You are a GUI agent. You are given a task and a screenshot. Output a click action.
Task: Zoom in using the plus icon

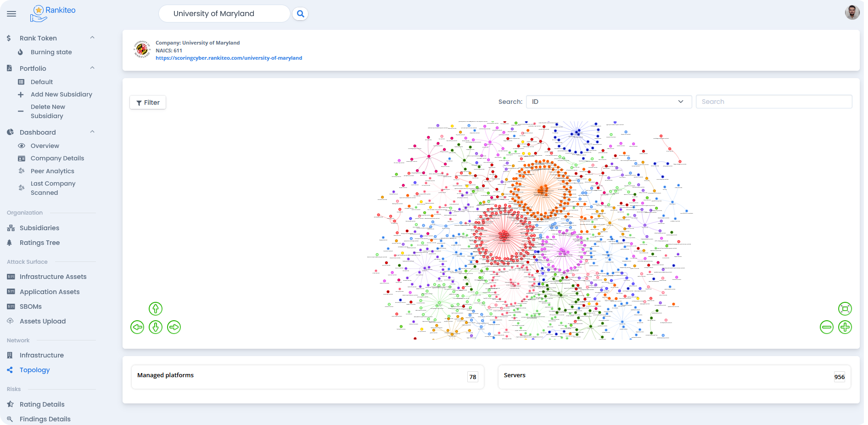pos(845,327)
